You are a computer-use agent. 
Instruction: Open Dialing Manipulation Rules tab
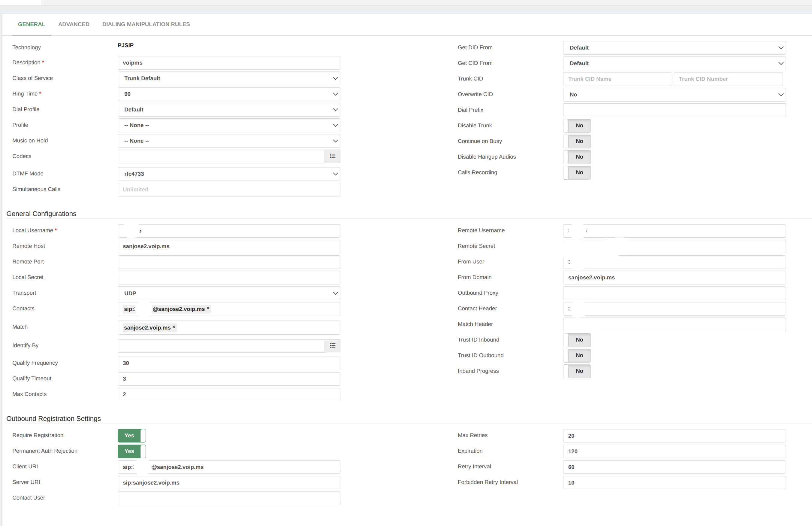(x=146, y=24)
